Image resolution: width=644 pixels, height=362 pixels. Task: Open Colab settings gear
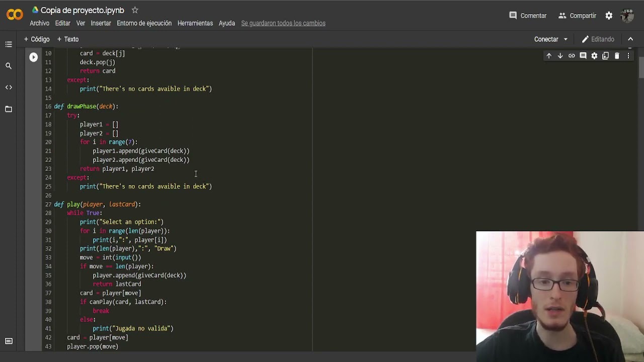[x=609, y=16]
